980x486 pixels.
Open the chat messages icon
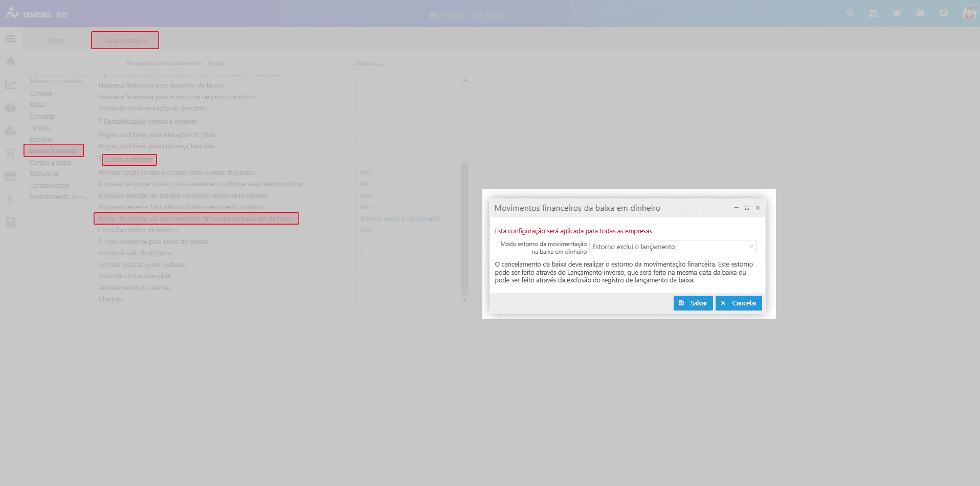tap(944, 13)
